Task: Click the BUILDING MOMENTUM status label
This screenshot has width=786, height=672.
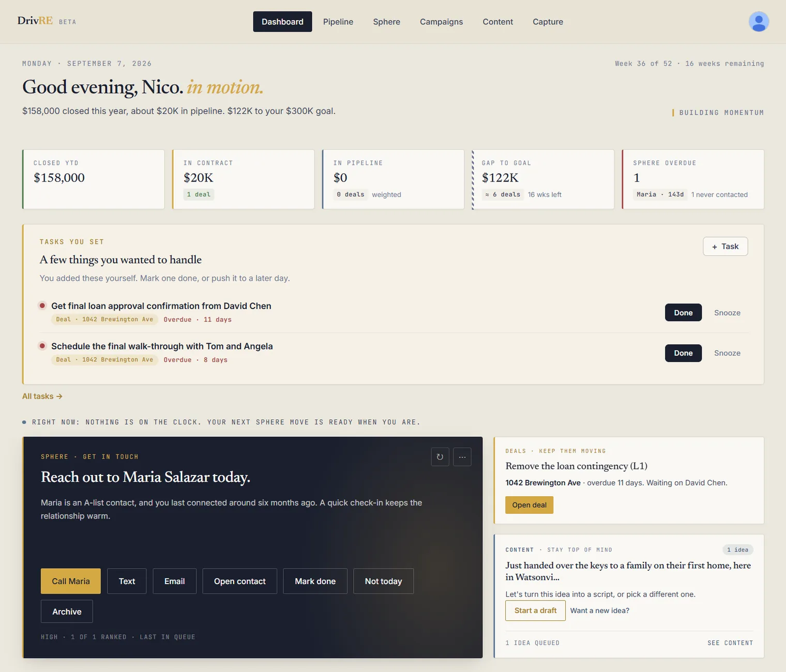Action: [x=721, y=113]
